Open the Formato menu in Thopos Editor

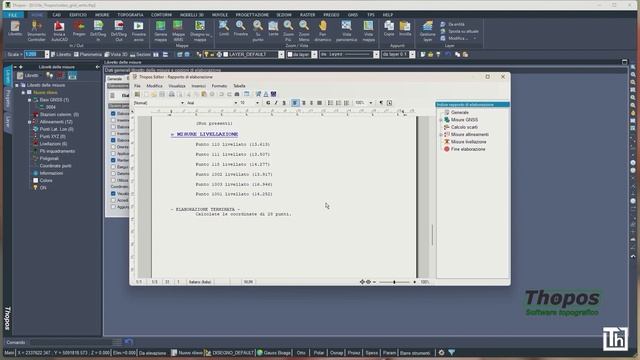point(219,86)
